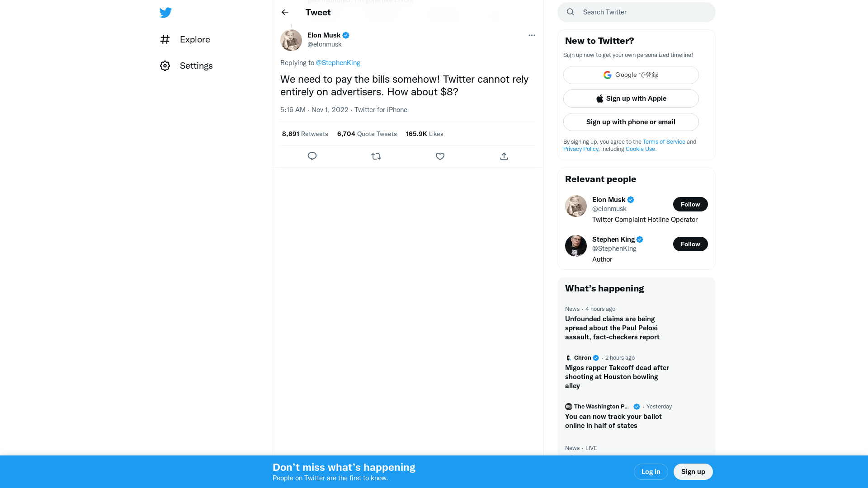Screen dimensions: 868x488
Task: Click the Log in button
Action: [x=651, y=471]
